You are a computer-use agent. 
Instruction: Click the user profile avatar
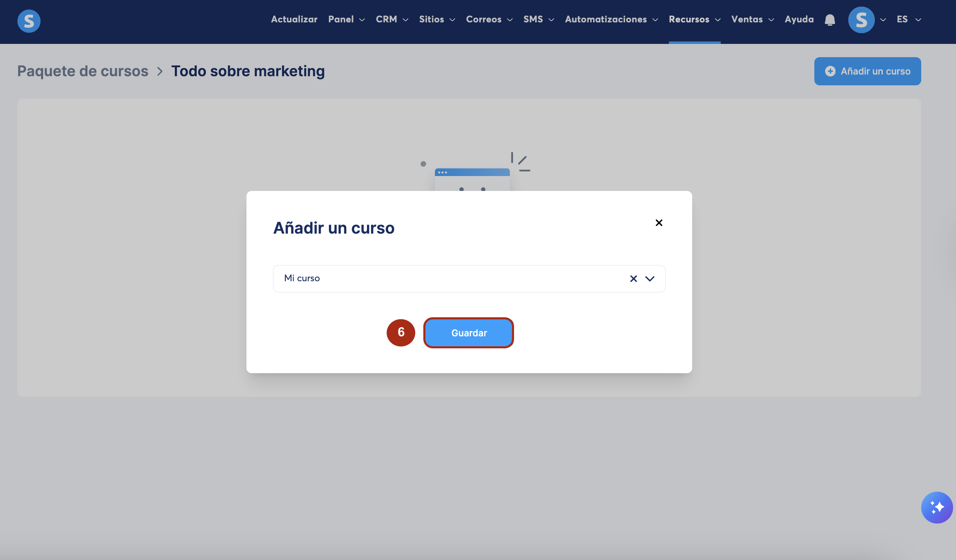tap(861, 20)
